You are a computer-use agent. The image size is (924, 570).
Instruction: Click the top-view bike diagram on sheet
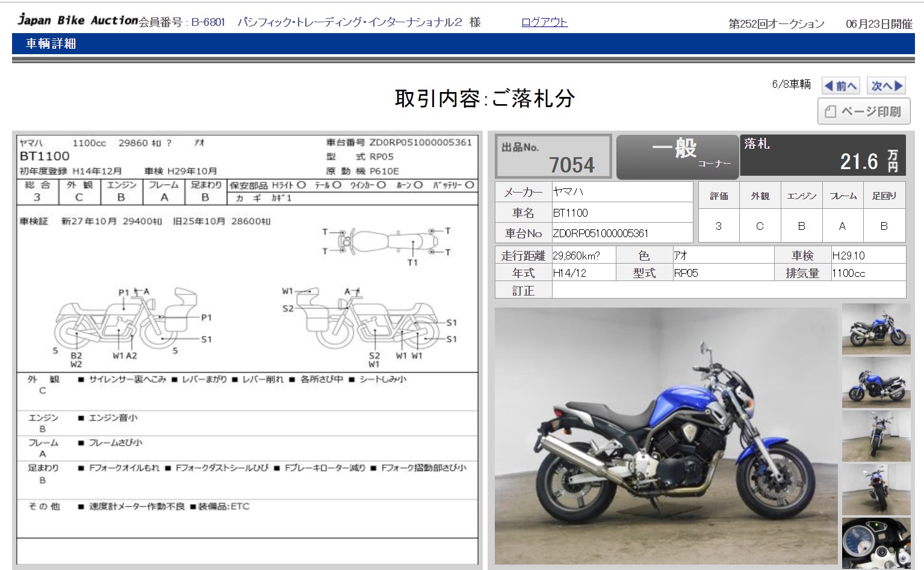tap(388, 243)
